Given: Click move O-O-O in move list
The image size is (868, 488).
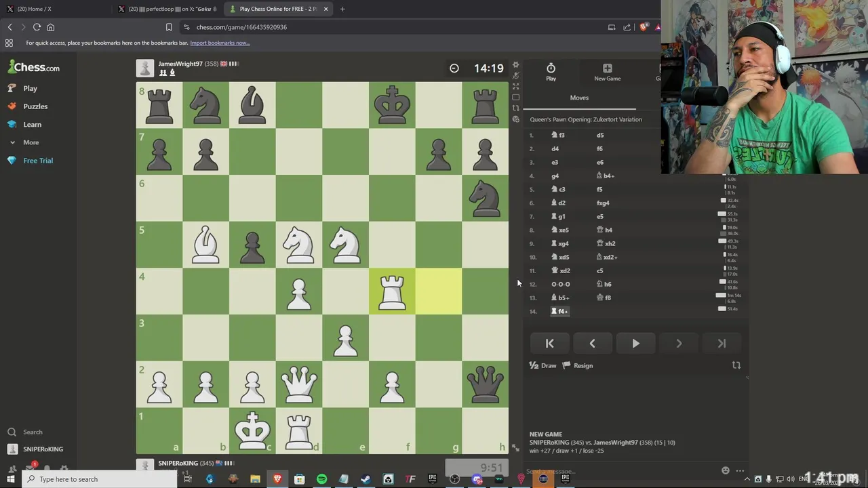Looking at the screenshot, I should [561, 284].
